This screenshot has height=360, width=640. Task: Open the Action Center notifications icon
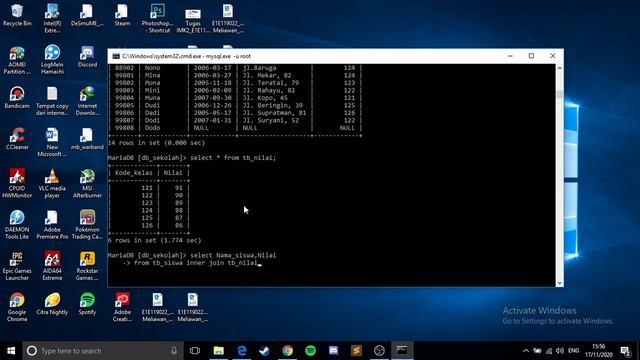pos(625,351)
